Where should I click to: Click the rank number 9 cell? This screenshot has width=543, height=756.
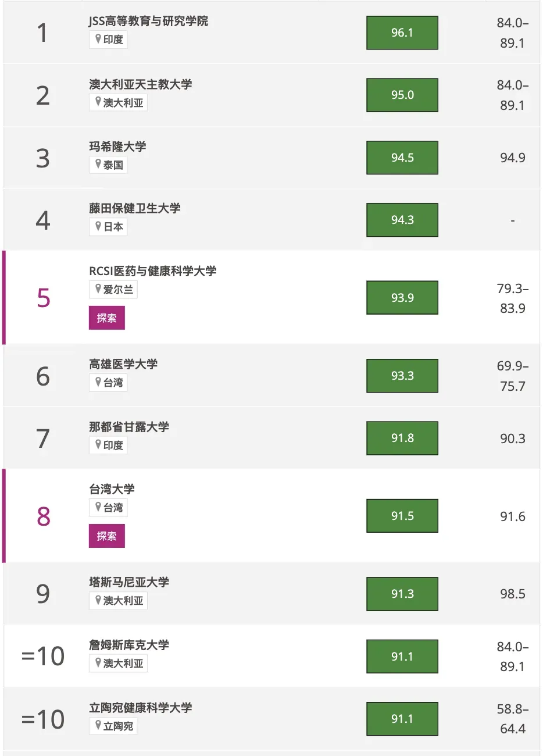[x=43, y=594]
